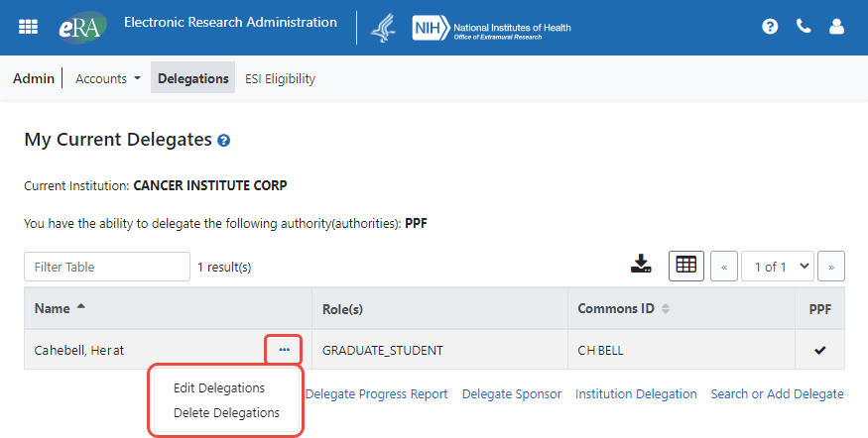Open the three-dot actions menu for Cahebell
Image resolution: width=868 pixels, height=438 pixels.
coord(285,350)
